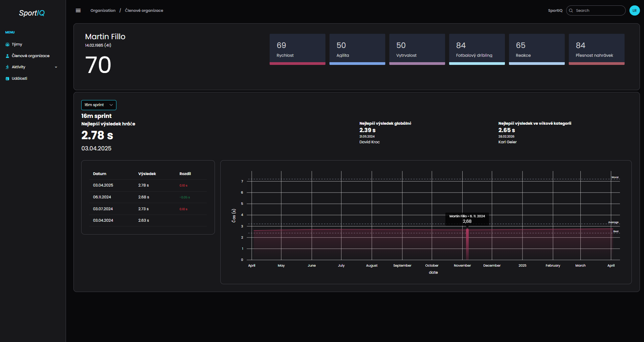Image resolution: width=644 pixels, height=342 pixels.
Task: Click the Členové organizace breadcrumb
Action: (144, 10)
